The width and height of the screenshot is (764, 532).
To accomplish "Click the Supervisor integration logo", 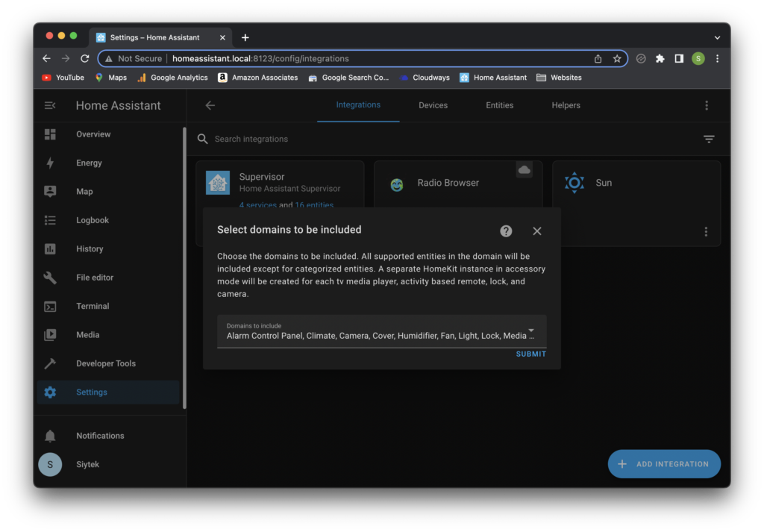I will point(218,184).
